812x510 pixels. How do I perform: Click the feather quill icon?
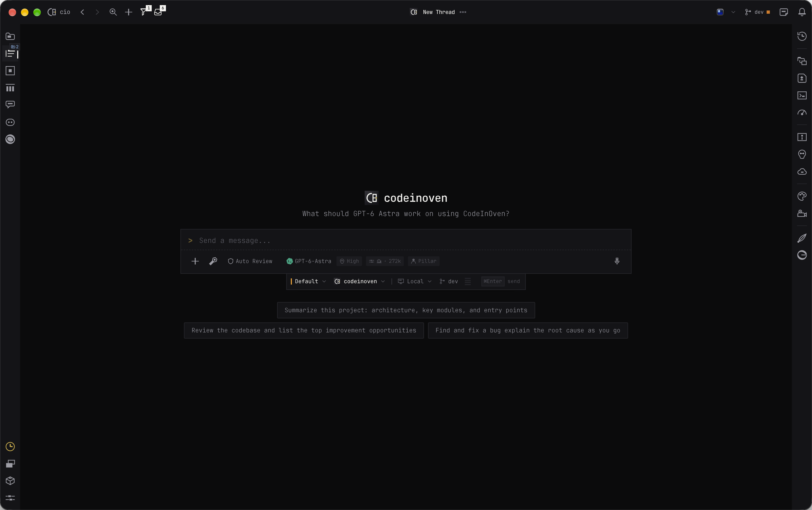[x=802, y=238]
